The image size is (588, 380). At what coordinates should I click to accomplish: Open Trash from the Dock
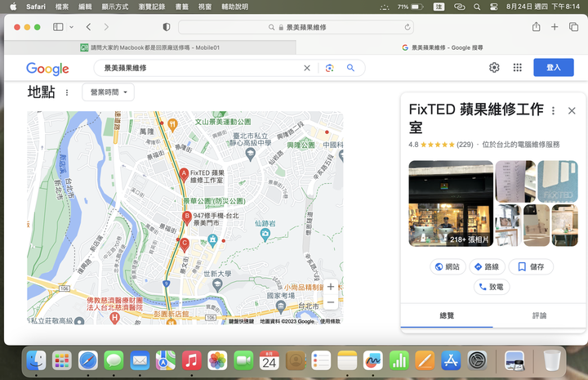(x=551, y=360)
